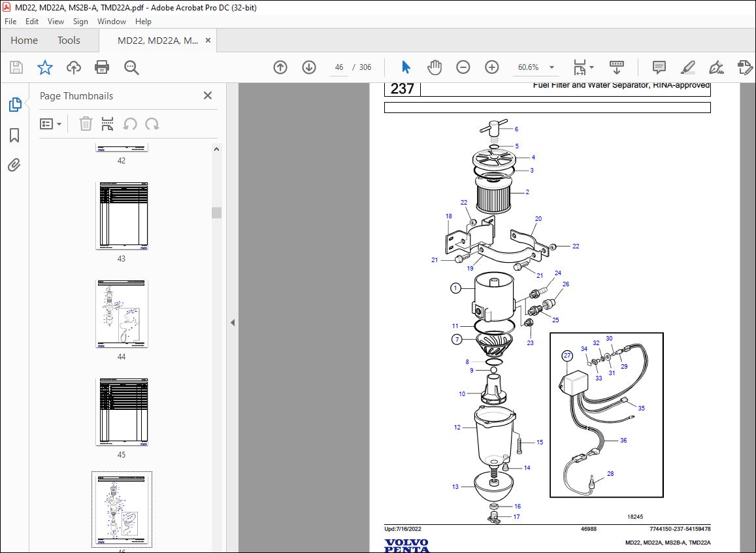Click part number 27 in the diagram
The height and width of the screenshot is (553, 756).
[567, 356]
